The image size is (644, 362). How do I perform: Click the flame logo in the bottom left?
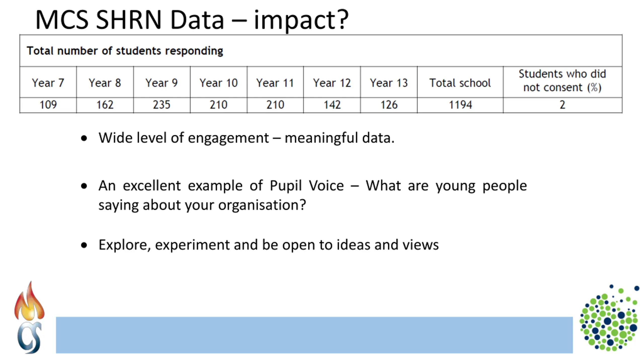click(29, 317)
